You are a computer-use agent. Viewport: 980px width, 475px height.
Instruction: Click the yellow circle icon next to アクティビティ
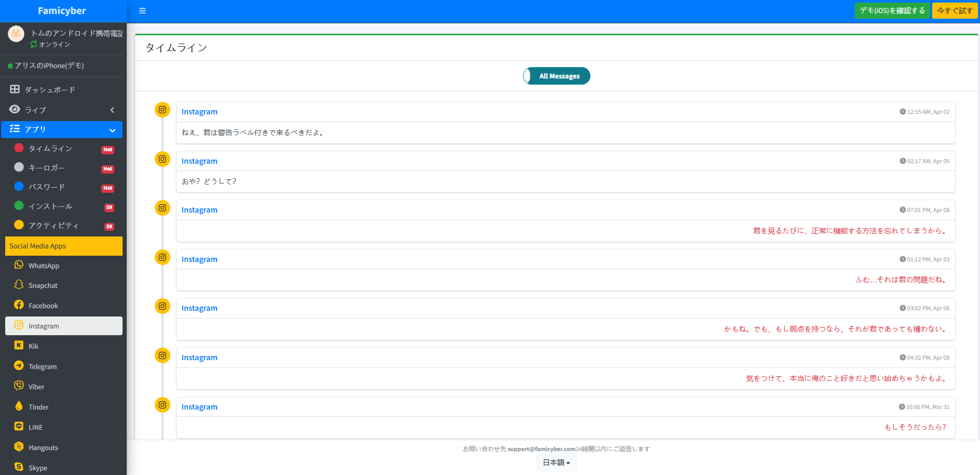pyautogui.click(x=19, y=225)
